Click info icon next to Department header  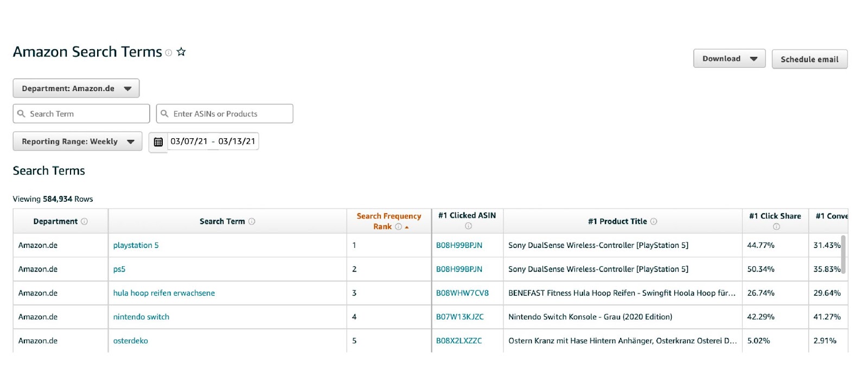84,221
